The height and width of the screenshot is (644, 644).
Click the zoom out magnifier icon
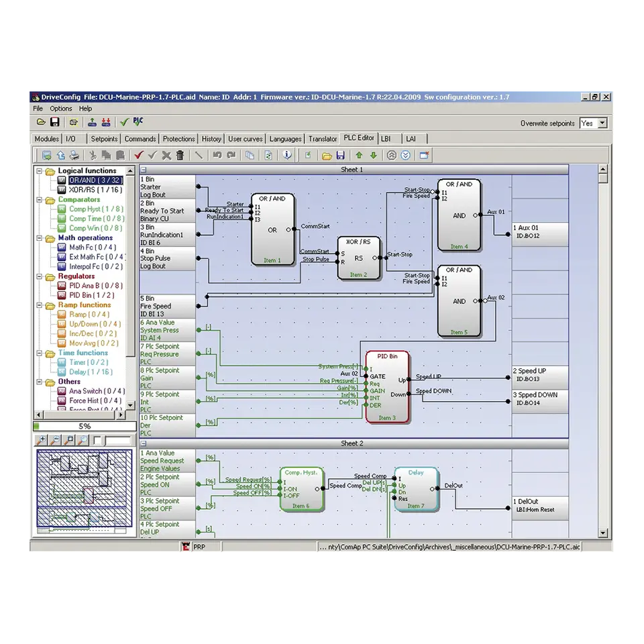click(55, 440)
